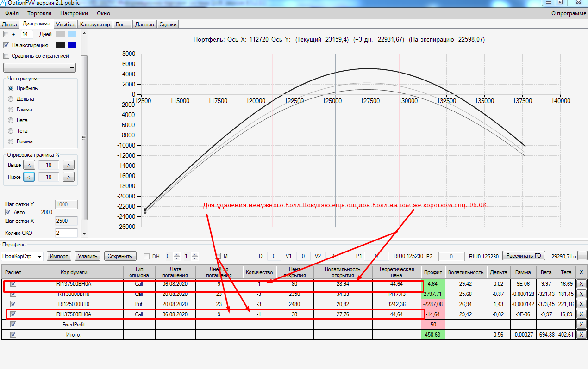The width and height of the screenshot is (588, 369).
Task: Uncheck Расчет for the FixedProfit row
Action: click(13, 325)
